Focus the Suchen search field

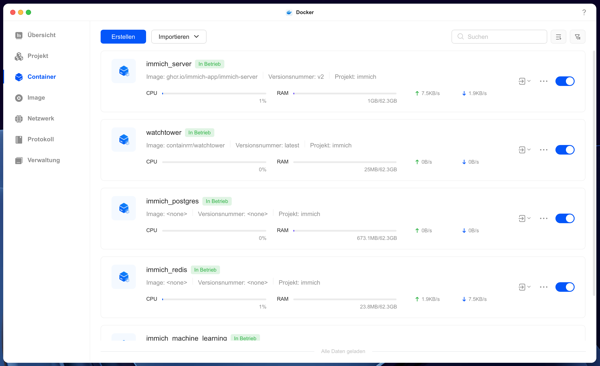click(499, 37)
